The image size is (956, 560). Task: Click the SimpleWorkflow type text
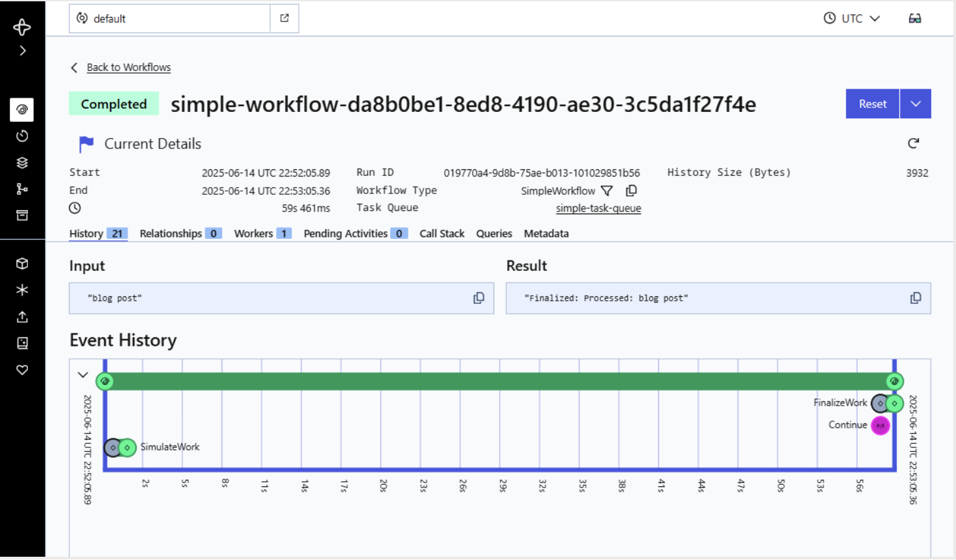tap(558, 191)
